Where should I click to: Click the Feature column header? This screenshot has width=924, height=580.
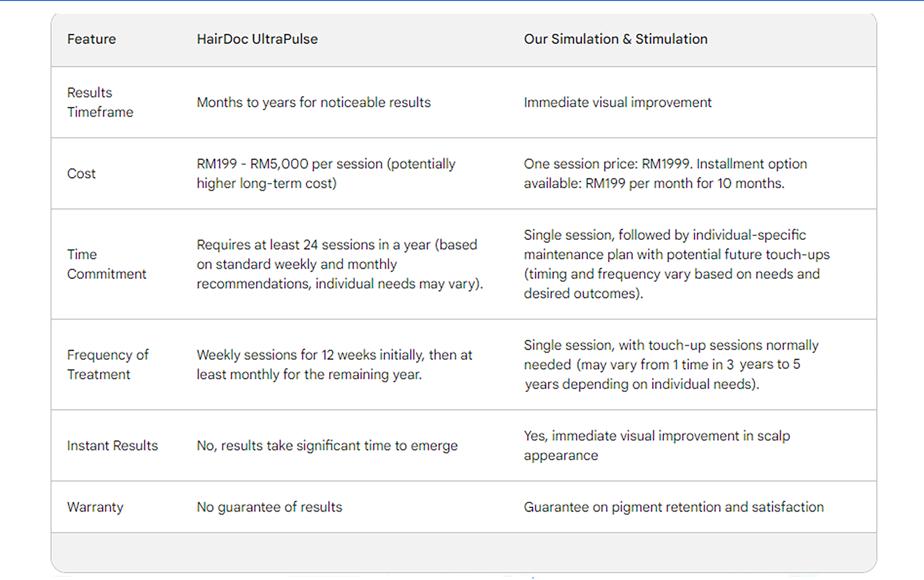coord(91,39)
